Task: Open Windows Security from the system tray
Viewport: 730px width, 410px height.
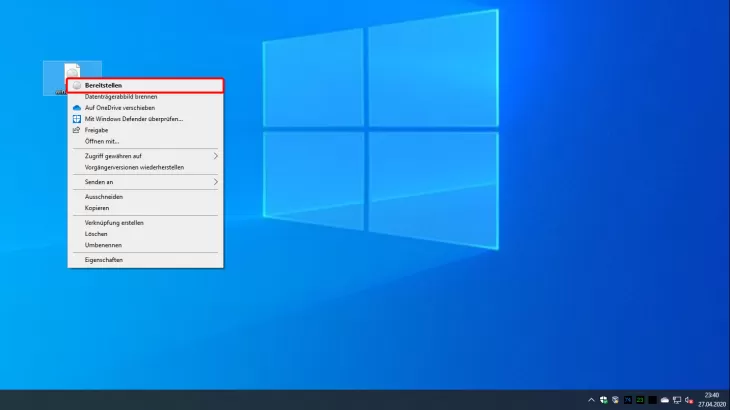Action: [x=603, y=400]
